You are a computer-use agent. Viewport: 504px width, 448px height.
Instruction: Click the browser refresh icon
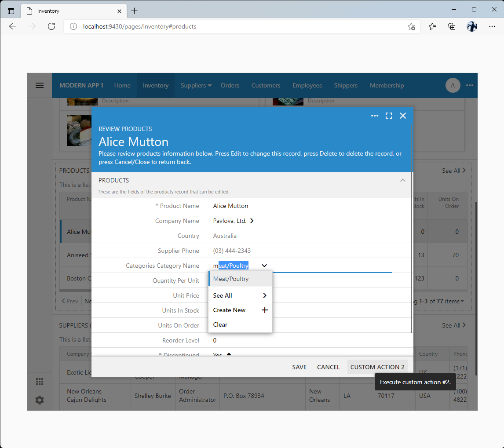pos(51,26)
